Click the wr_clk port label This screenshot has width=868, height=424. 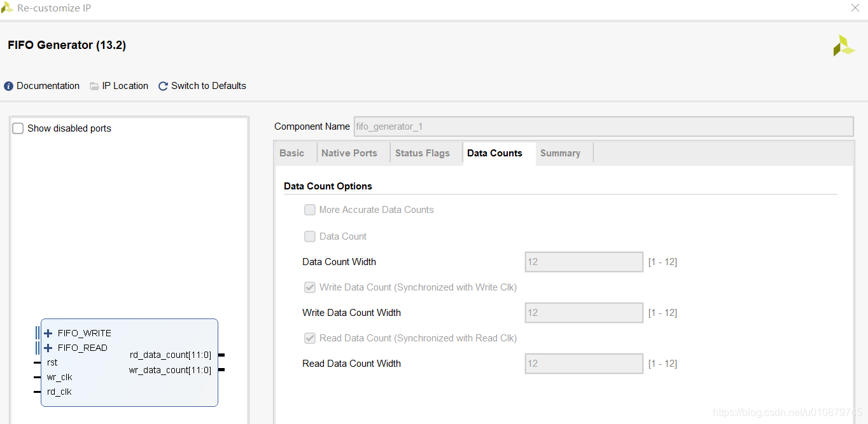point(60,377)
